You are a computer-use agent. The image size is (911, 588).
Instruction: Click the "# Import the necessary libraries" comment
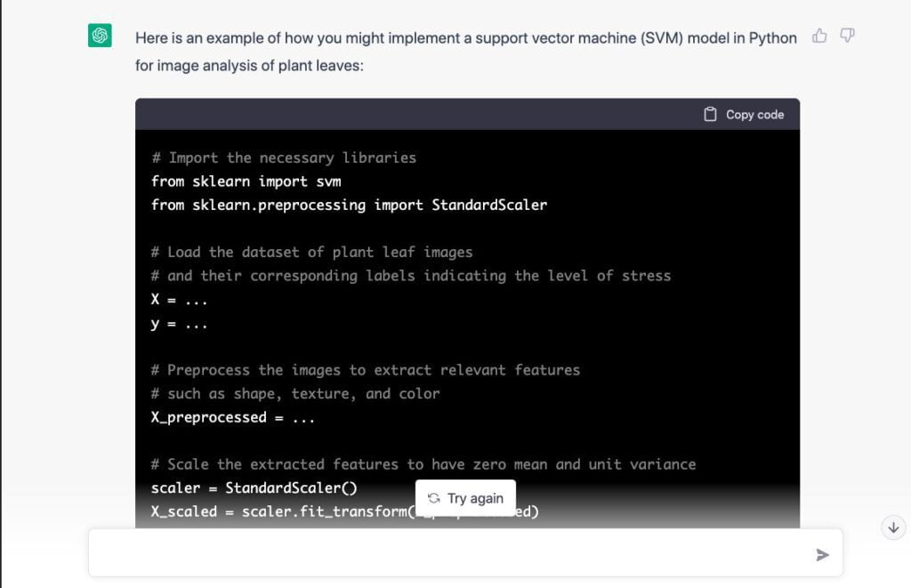click(x=283, y=157)
